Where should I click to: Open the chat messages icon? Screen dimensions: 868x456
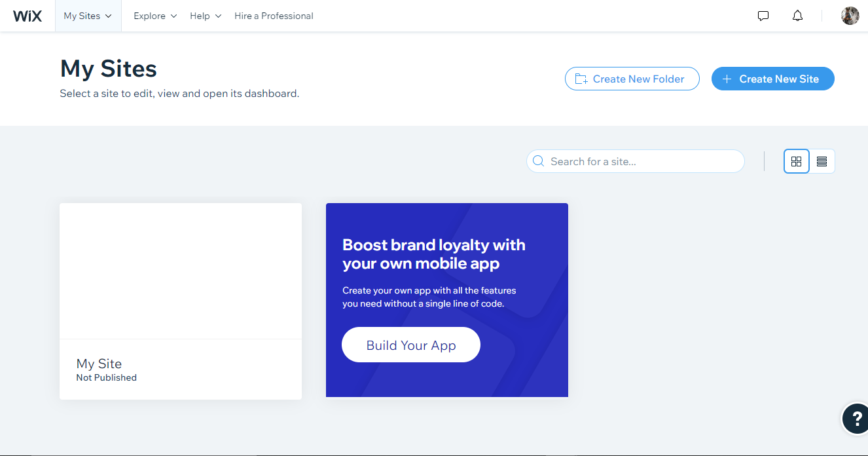(x=763, y=16)
